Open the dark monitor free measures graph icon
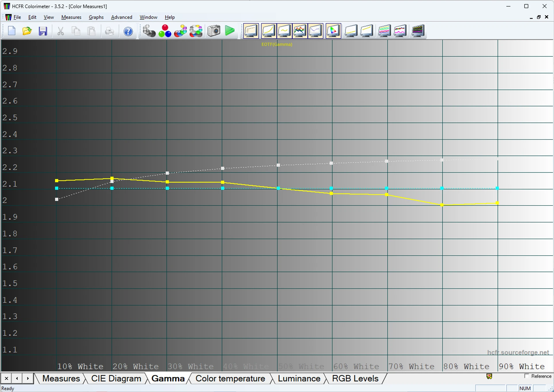Viewport: 554px width, 392px height. [x=418, y=31]
